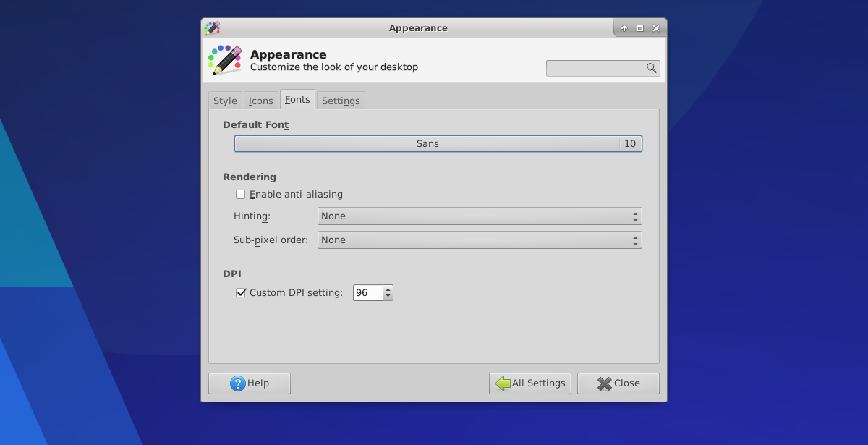Open the window menu from the title bar icon

(212, 28)
